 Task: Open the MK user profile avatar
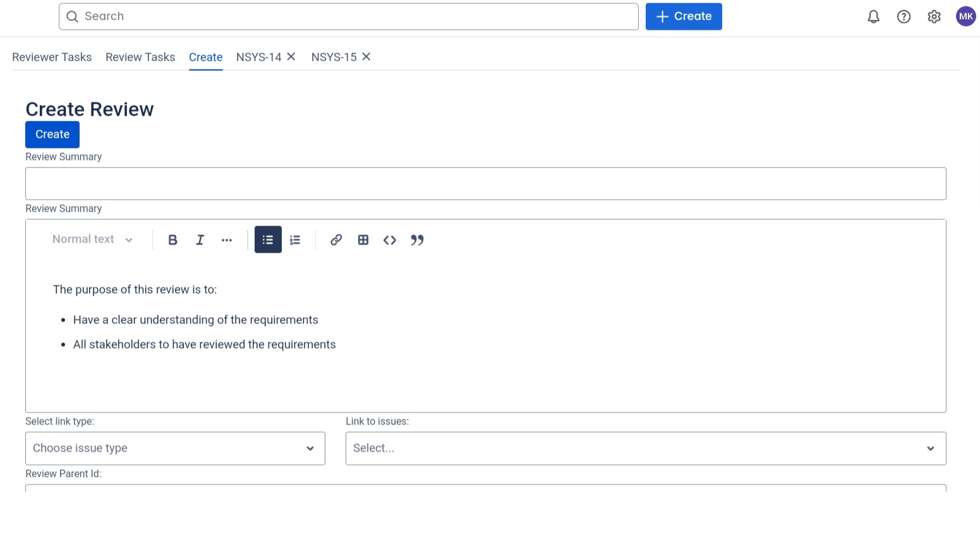pos(965,16)
